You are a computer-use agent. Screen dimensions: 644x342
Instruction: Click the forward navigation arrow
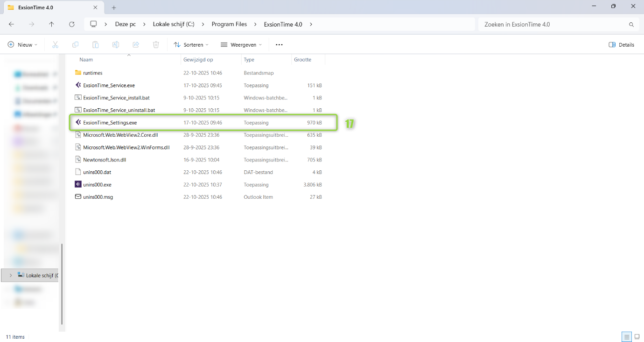tap(31, 24)
